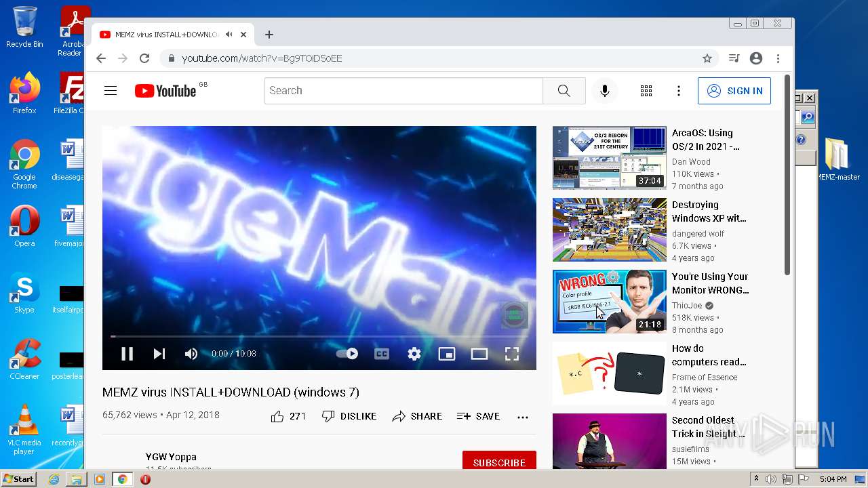This screenshot has height=488, width=868.
Task: Start voice search with the microphone
Action: coord(605,91)
